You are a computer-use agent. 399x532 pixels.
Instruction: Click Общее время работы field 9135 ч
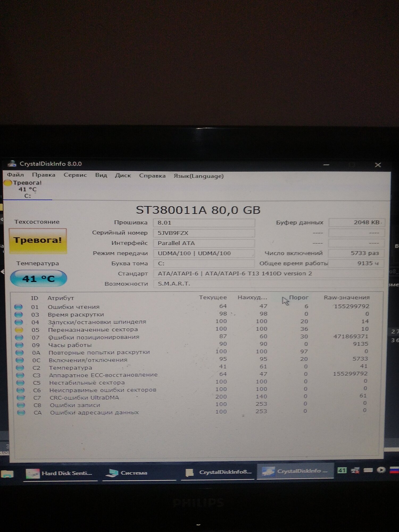[x=356, y=263]
